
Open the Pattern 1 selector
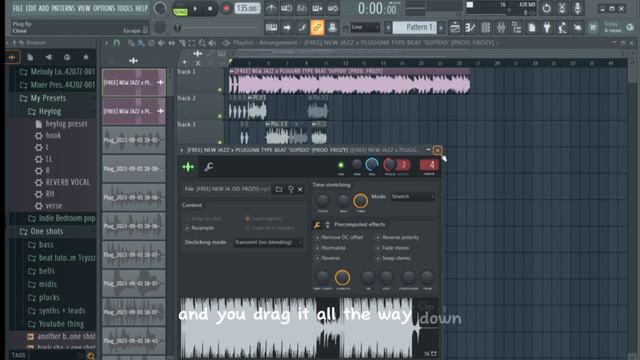click(415, 27)
